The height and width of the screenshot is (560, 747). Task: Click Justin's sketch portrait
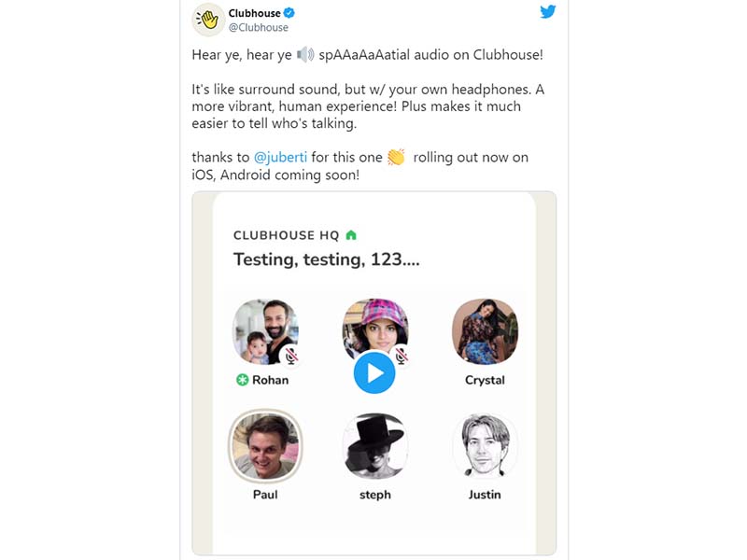(485, 445)
